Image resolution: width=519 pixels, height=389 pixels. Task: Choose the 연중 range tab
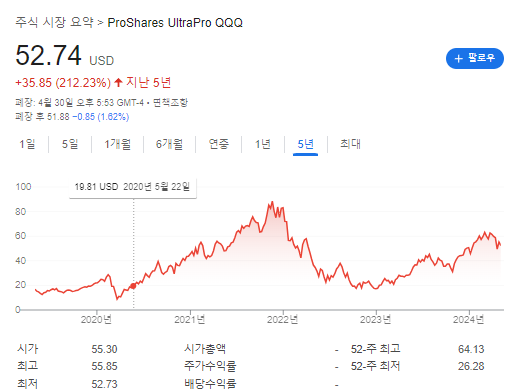pos(219,144)
